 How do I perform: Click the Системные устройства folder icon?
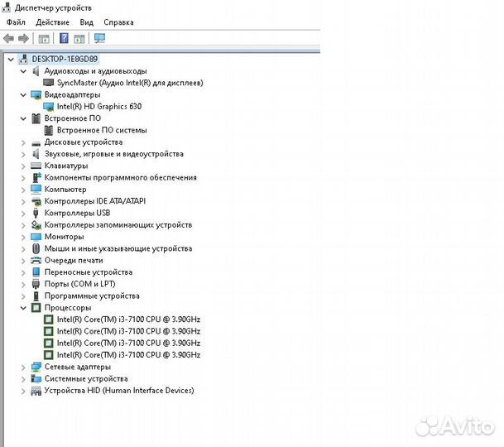pos(36,379)
